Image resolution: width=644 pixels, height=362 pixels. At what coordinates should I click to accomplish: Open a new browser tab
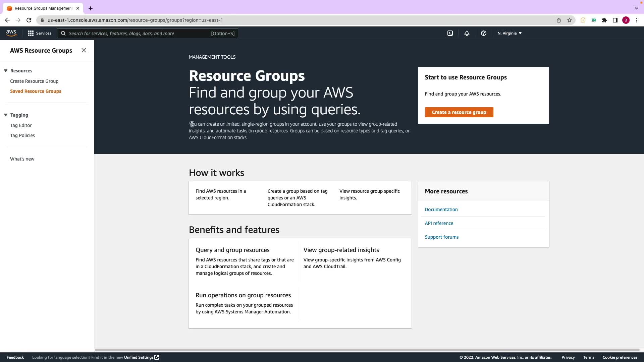pyautogui.click(x=91, y=8)
